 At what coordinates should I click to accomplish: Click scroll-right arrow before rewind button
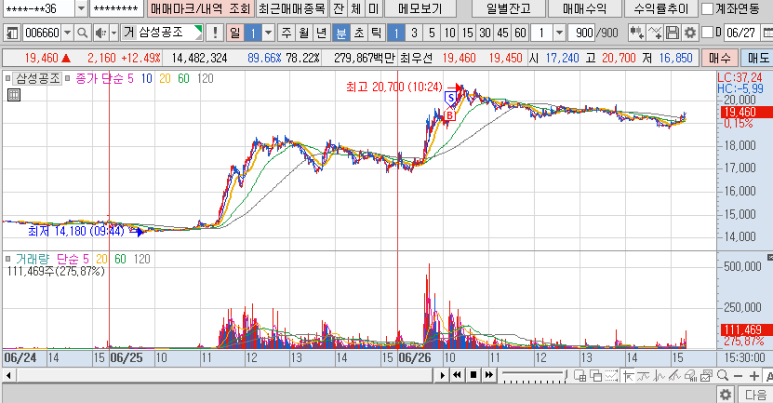442,375
